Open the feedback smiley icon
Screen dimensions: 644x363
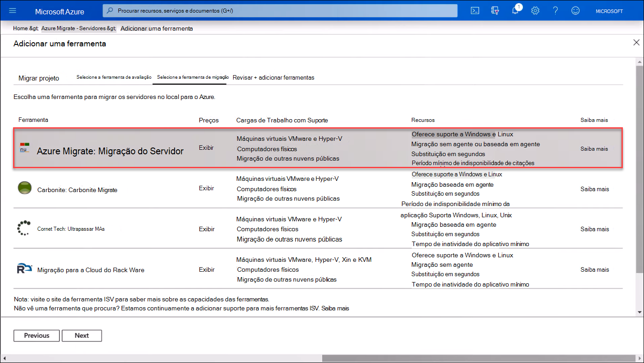pos(575,11)
